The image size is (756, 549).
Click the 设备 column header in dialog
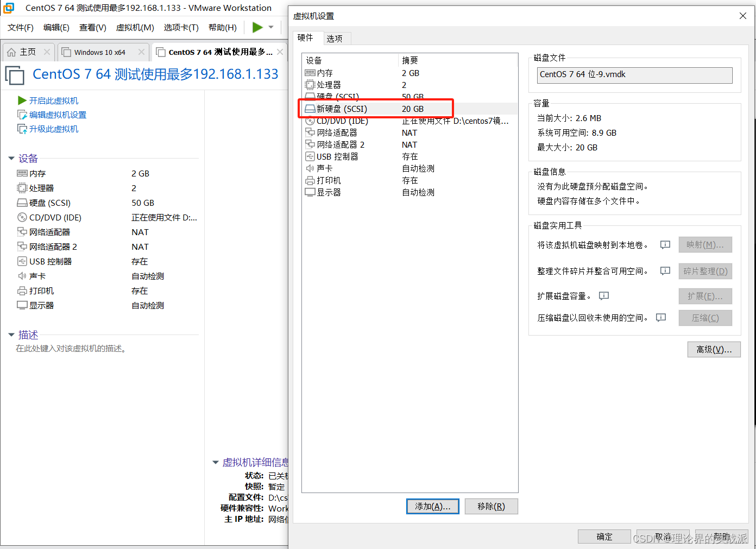click(314, 60)
